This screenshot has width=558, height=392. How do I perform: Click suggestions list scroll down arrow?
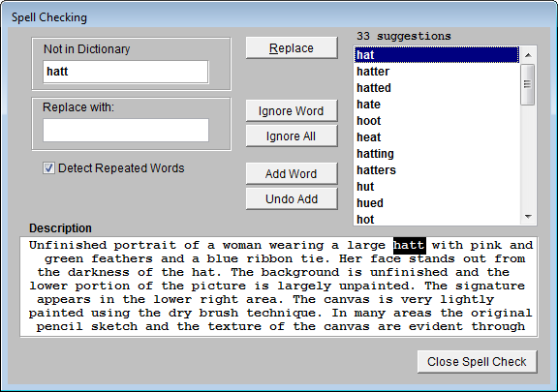click(528, 216)
